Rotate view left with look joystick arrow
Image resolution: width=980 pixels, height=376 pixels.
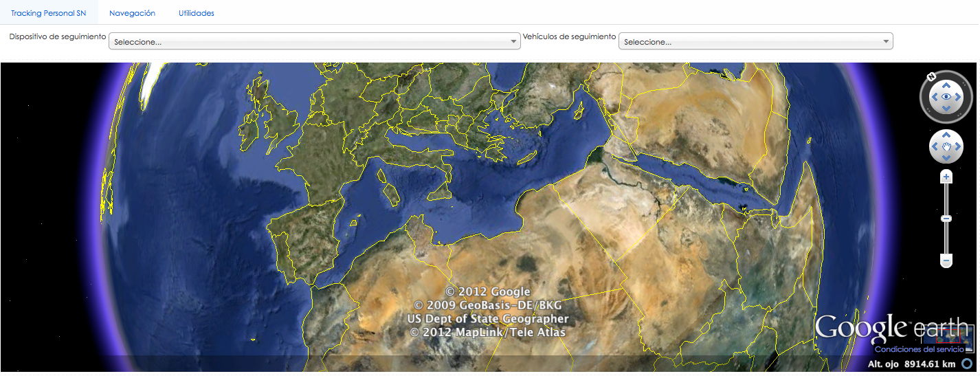click(x=934, y=98)
